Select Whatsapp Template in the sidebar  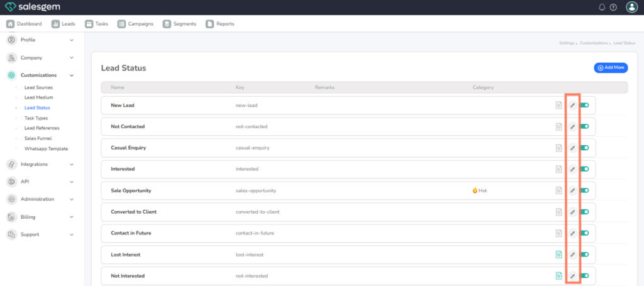pyautogui.click(x=46, y=149)
